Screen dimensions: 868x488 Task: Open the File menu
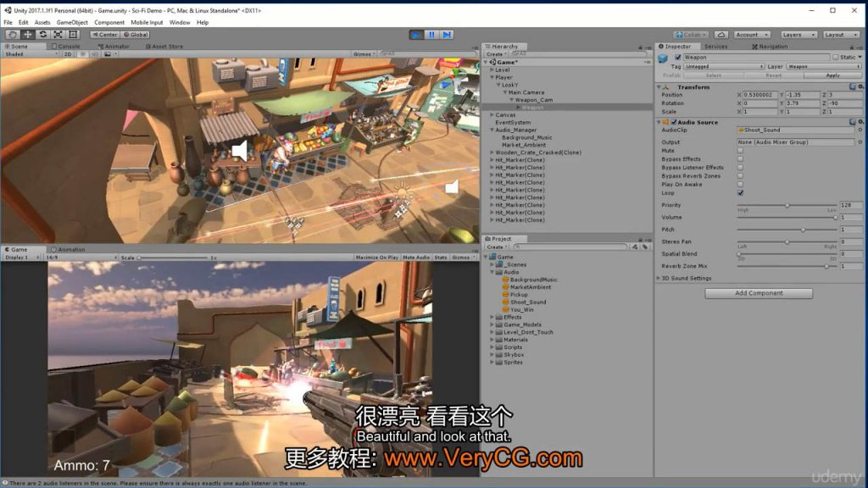8,23
